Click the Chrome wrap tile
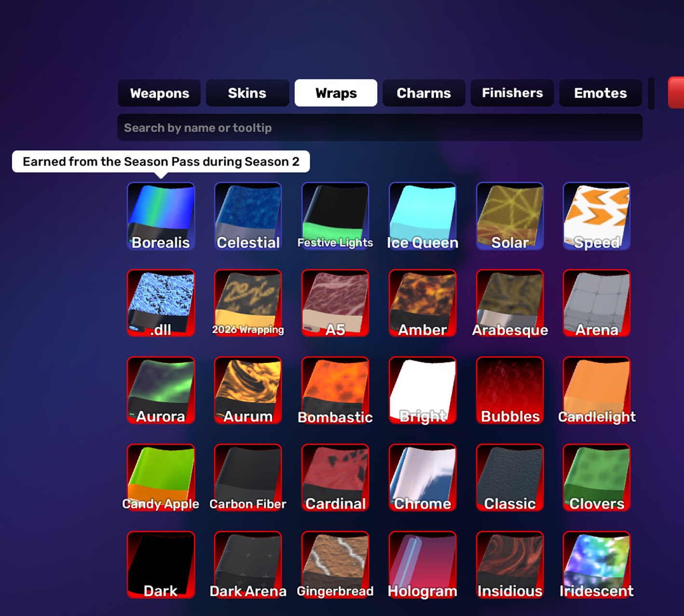The width and height of the screenshot is (684, 616). [x=423, y=478]
